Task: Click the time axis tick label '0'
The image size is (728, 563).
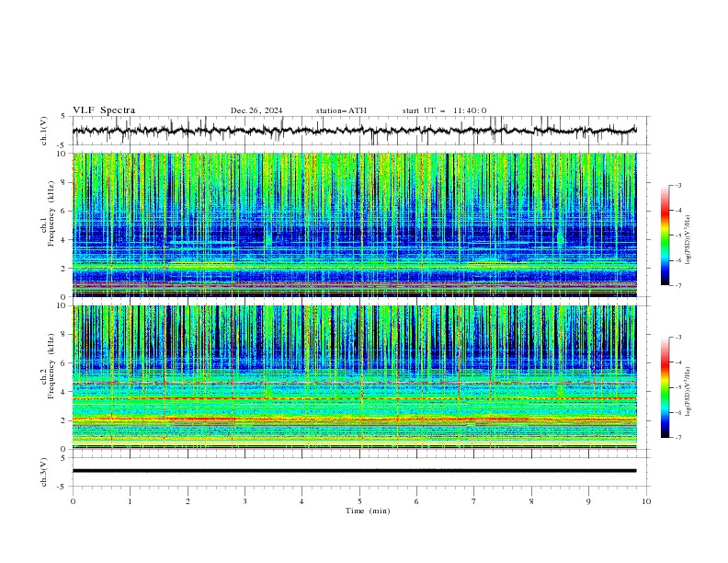Action: [x=73, y=501]
